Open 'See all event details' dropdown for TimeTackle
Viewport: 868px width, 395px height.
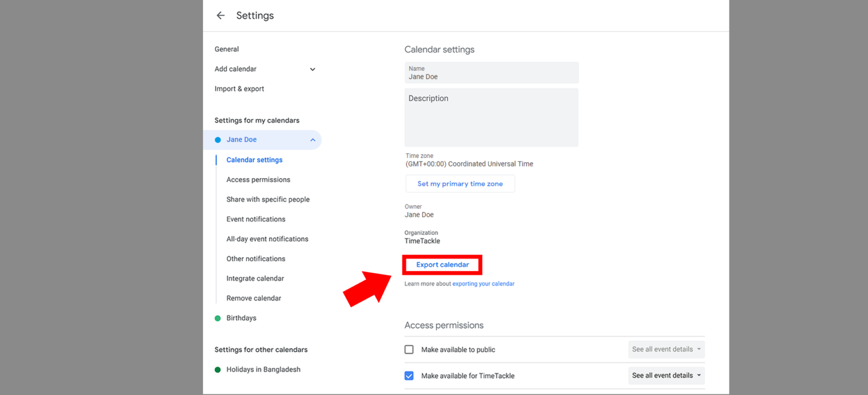(666, 375)
